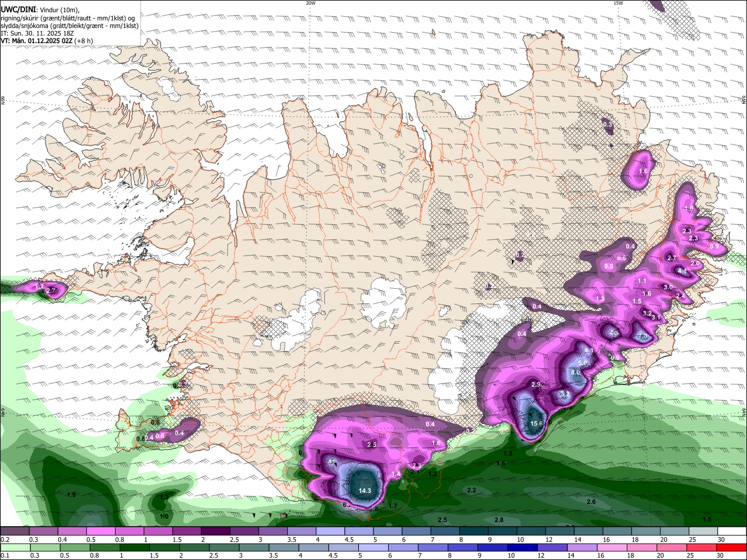Click the 20W longitude label
This screenshot has height=560, width=747.
point(310,3)
